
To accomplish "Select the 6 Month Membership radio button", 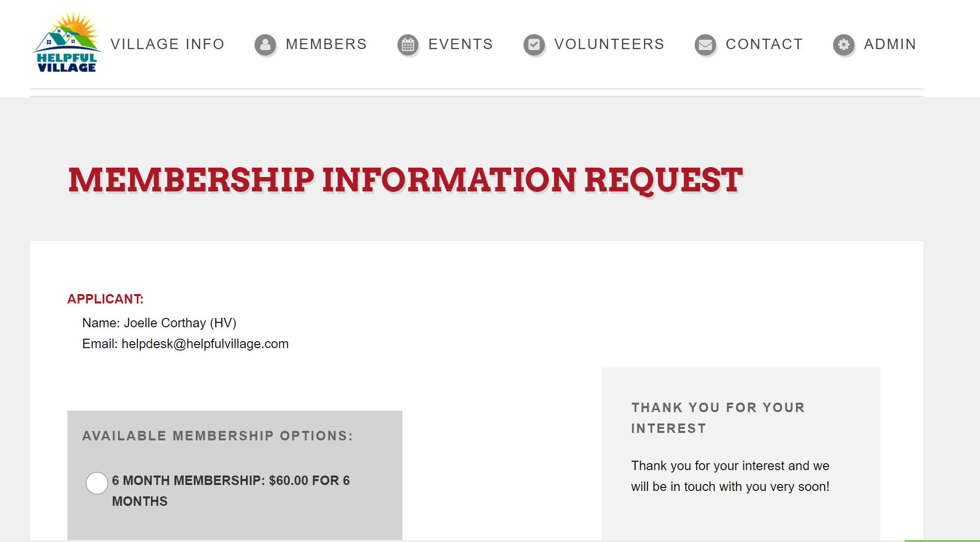I will tap(97, 483).
